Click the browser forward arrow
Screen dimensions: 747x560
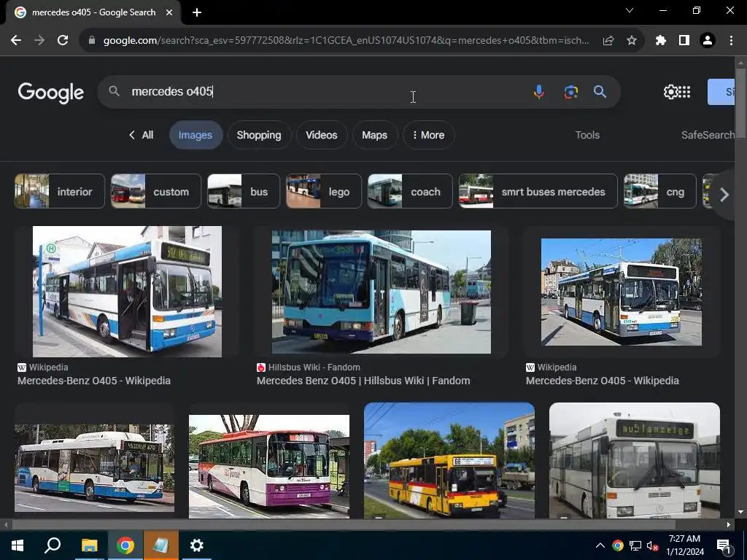click(x=39, y=41)
